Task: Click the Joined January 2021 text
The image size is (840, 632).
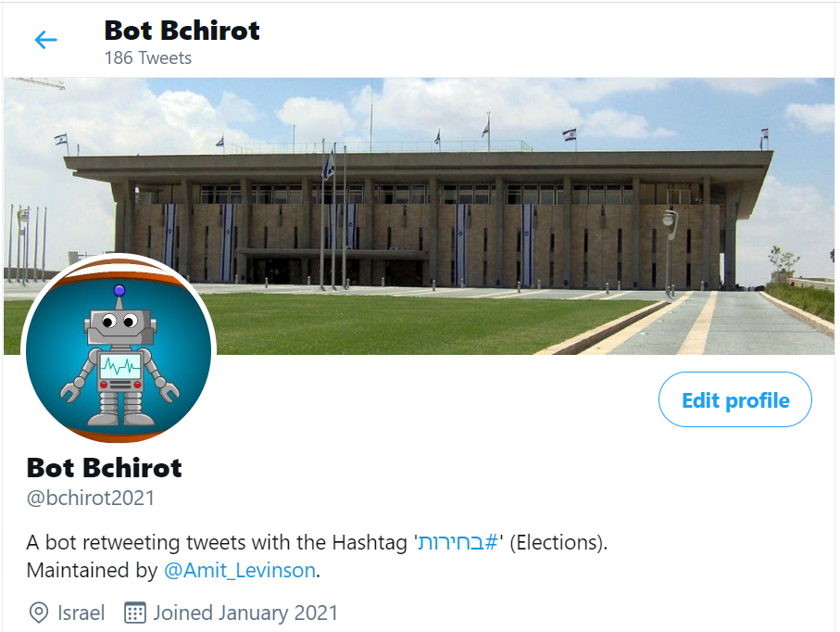Action: (x=246, y=613)
